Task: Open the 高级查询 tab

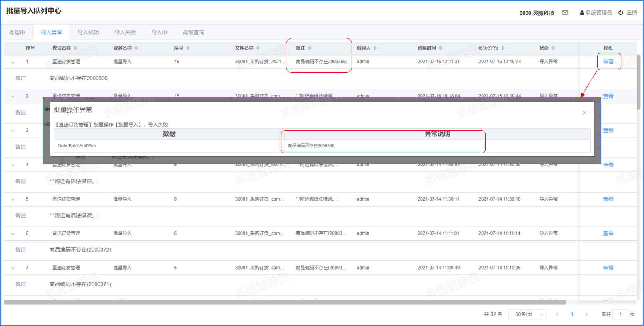Action: [x=194, y=32]
